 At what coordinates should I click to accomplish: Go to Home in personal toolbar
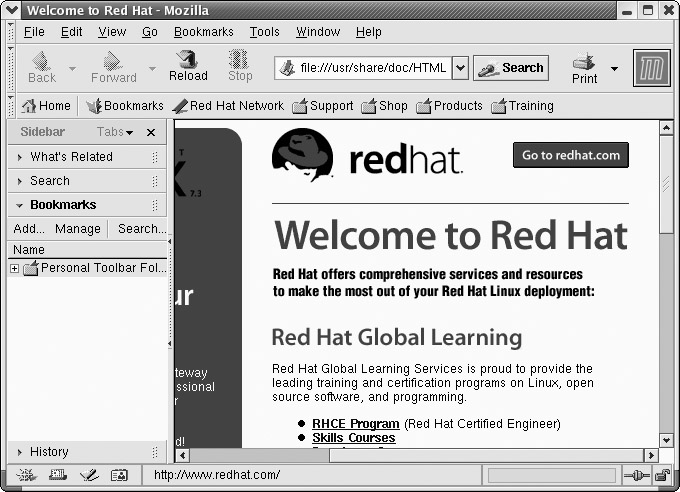46,106
